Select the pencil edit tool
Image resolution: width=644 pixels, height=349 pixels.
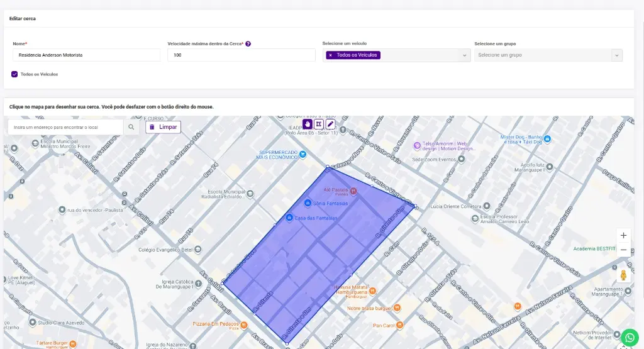pyautogui.click(x=330, y=124)
